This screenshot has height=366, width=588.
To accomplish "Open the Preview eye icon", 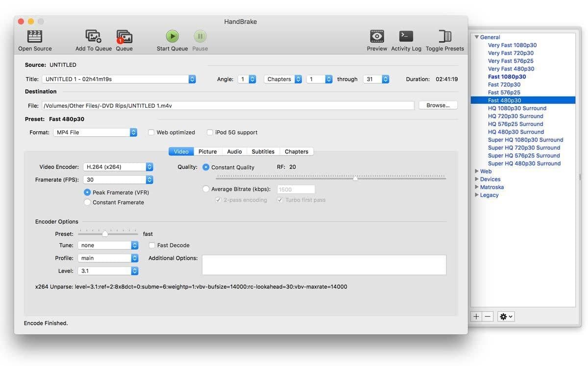I will (x=377, y=36).
